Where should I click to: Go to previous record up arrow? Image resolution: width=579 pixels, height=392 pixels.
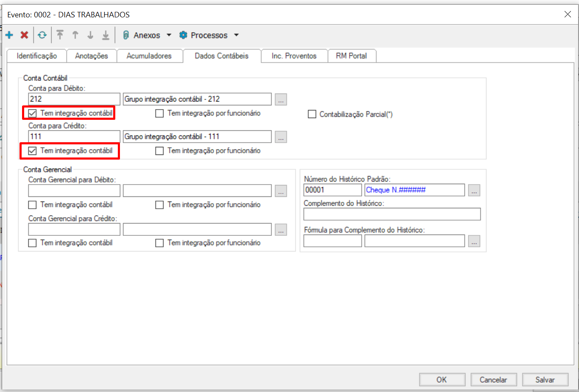pos(75,35)
